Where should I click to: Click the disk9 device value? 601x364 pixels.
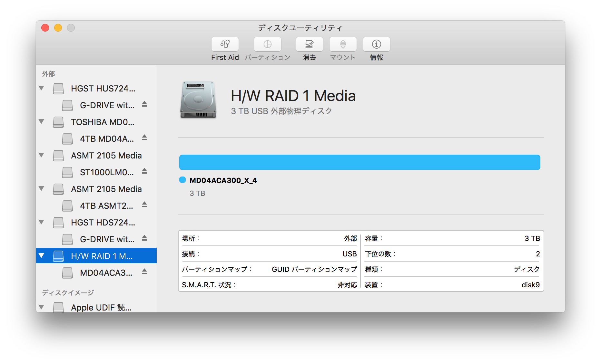pos(530,285)
